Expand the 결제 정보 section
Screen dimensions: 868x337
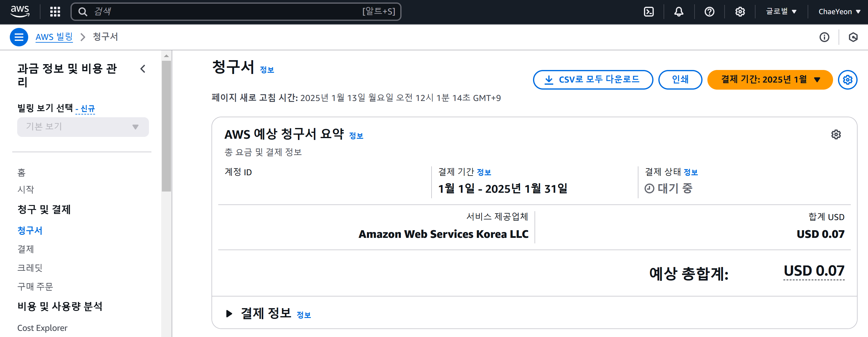point(229,314)
